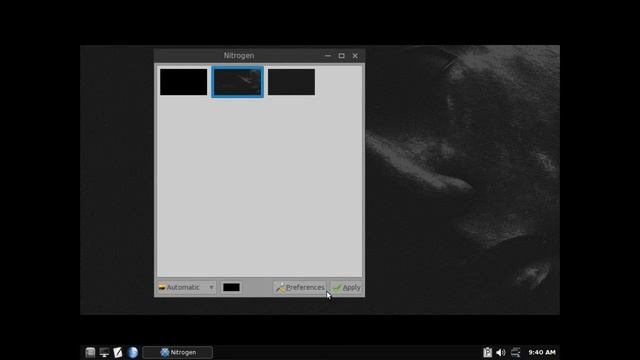This screenshot has height=360, width=640.
Task: Launch the text editor from the taskbar
Action: [x=118, y=352]
